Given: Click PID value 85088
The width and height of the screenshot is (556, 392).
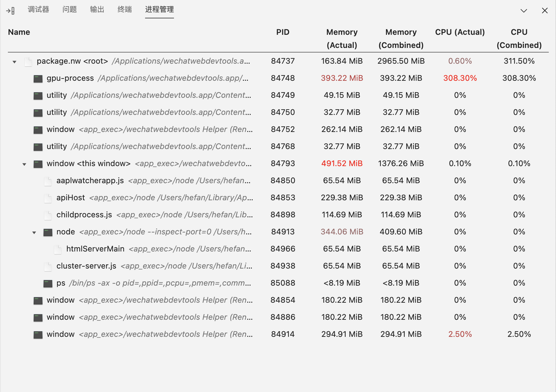Looking at the screenshot, I should tap(283, 283).
